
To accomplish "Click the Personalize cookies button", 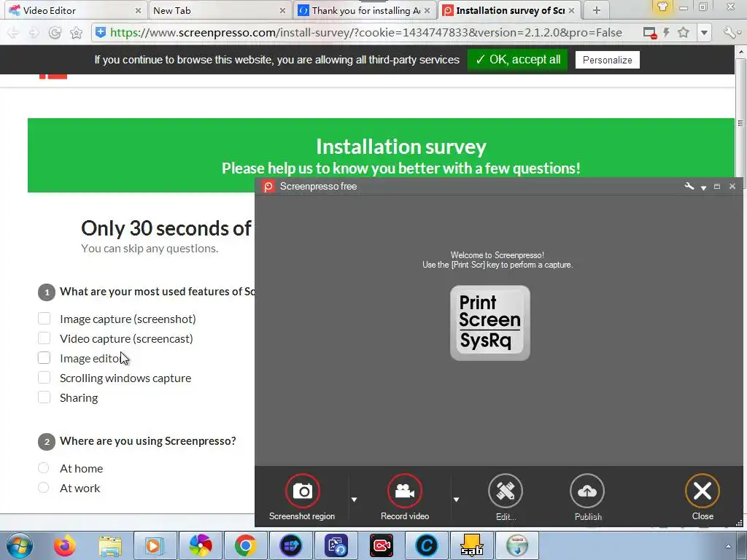I will [608, 60].
